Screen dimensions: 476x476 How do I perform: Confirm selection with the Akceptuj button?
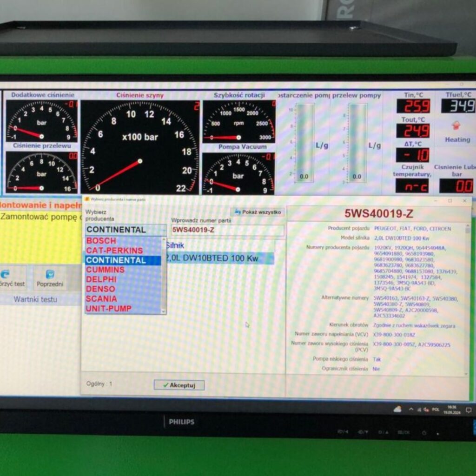click(179, 385)
